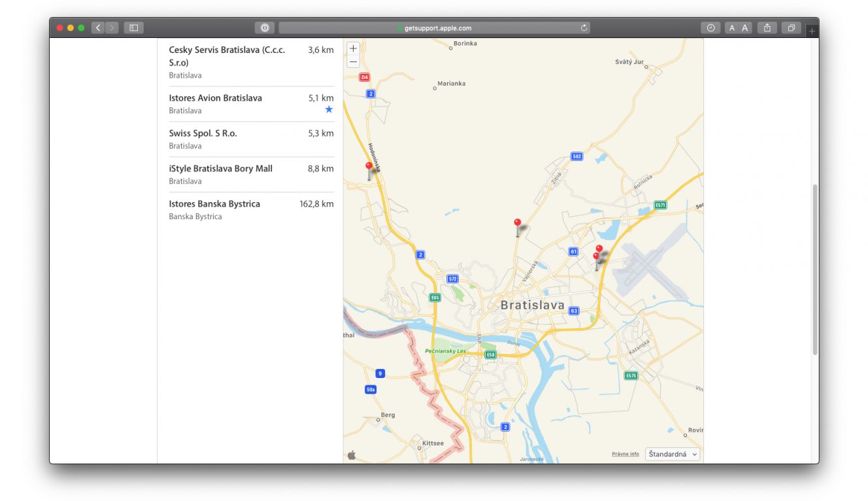The width and height of the screenshot is (868, 501).
Task: Zoom out of the map with minus
Action: coord(354,62)
